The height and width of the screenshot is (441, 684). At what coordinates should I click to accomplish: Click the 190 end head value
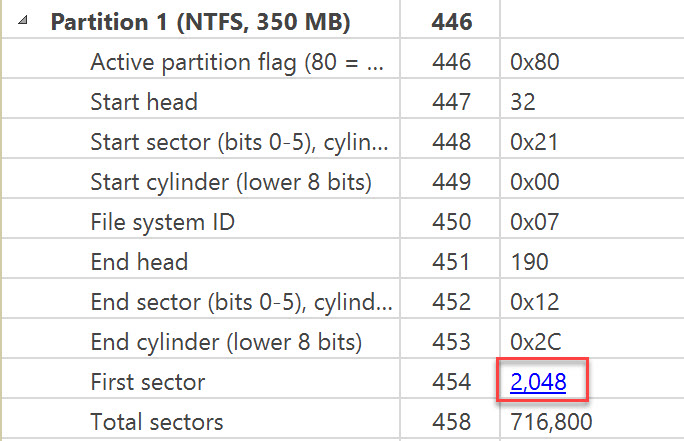(529, 262)
